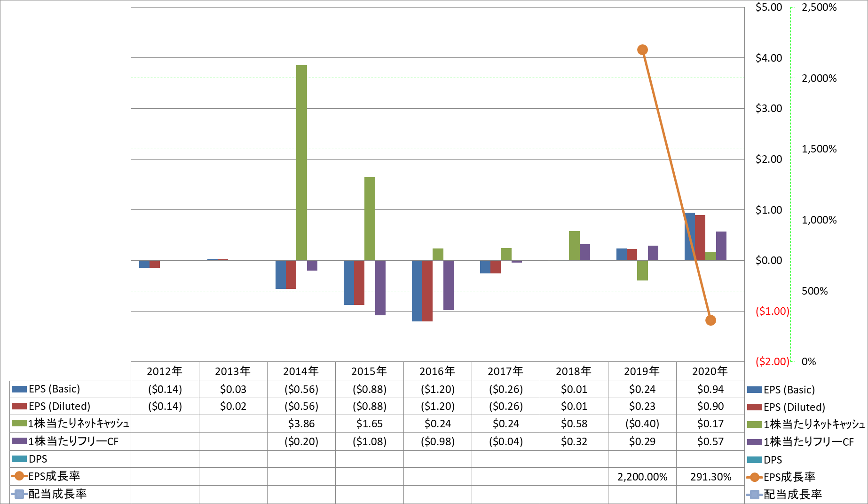Image resolution: width=868 pixels, height=504 pixels.
Task: Click the 2012年 column header
Action: pos(165,371)
